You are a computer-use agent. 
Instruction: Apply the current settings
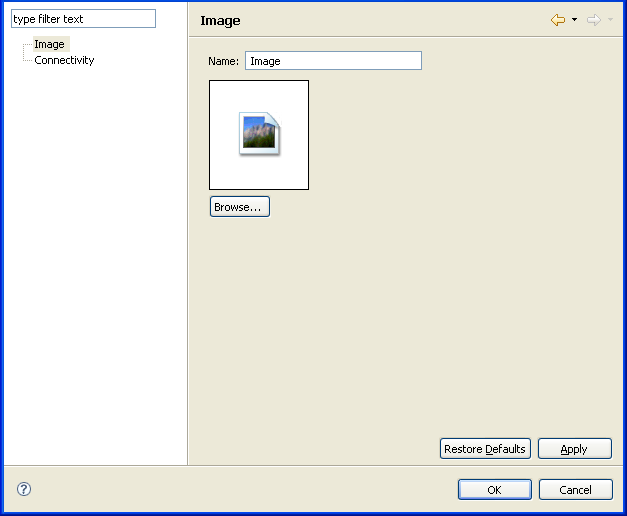[575, 449]
